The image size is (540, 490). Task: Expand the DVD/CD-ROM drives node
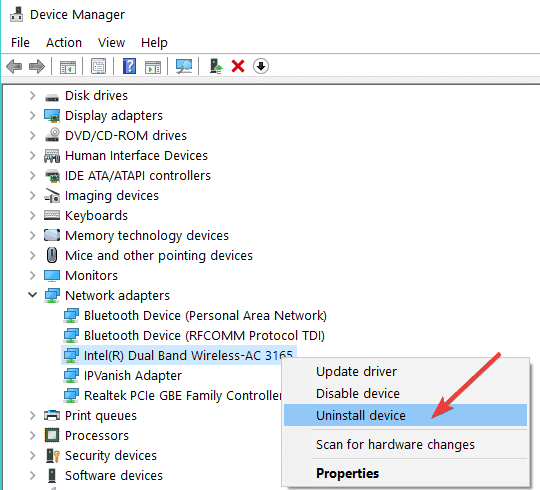click(33, 135)
